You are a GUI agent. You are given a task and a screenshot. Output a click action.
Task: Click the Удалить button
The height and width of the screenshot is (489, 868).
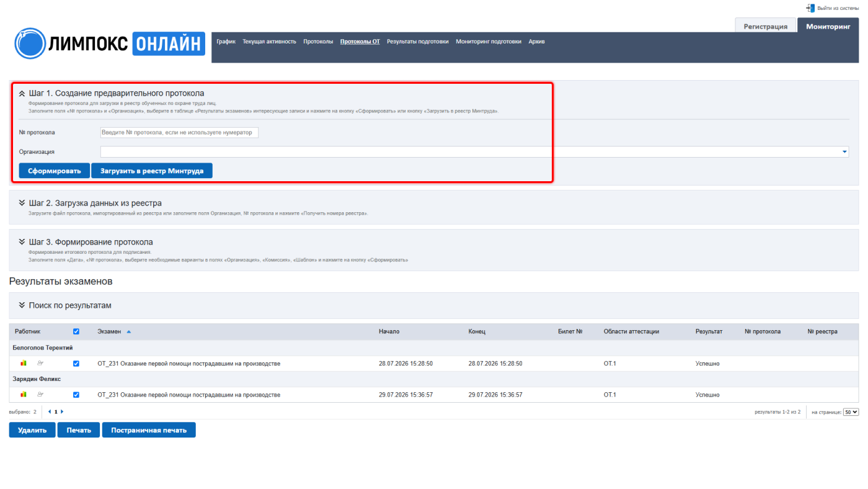(x=32, y=430)
